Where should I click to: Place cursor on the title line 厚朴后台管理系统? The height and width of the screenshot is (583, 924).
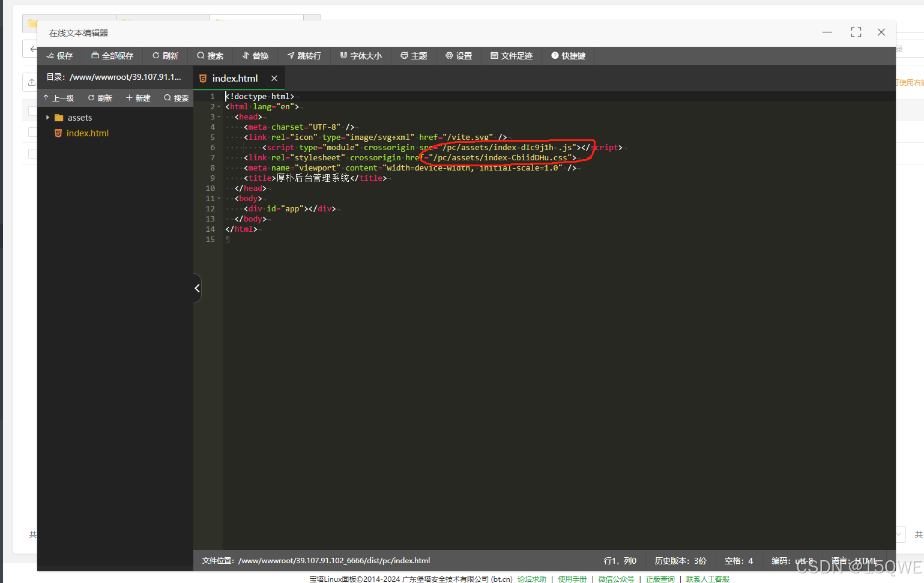(x=315, y=178)
